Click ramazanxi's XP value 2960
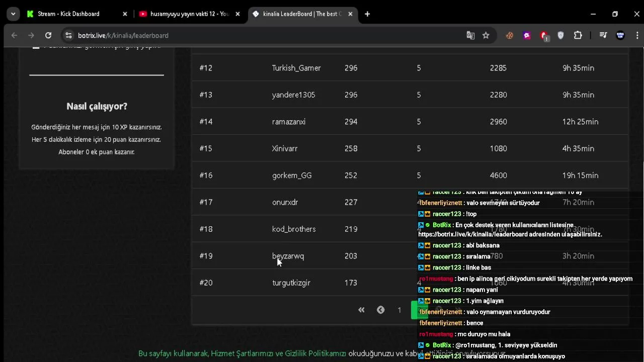Image resolution: width=644 pixels, height=362 pixels. pos(498,122)
